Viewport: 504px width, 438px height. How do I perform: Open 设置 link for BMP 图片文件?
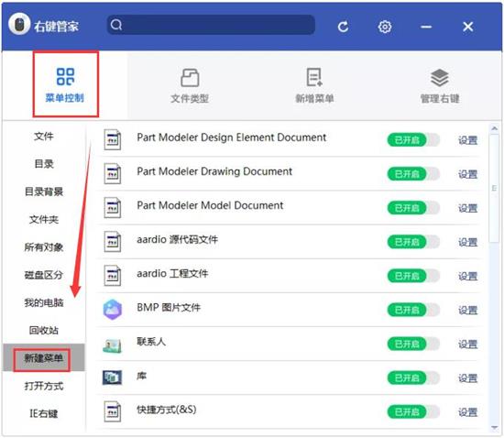(x=467, y=311)
